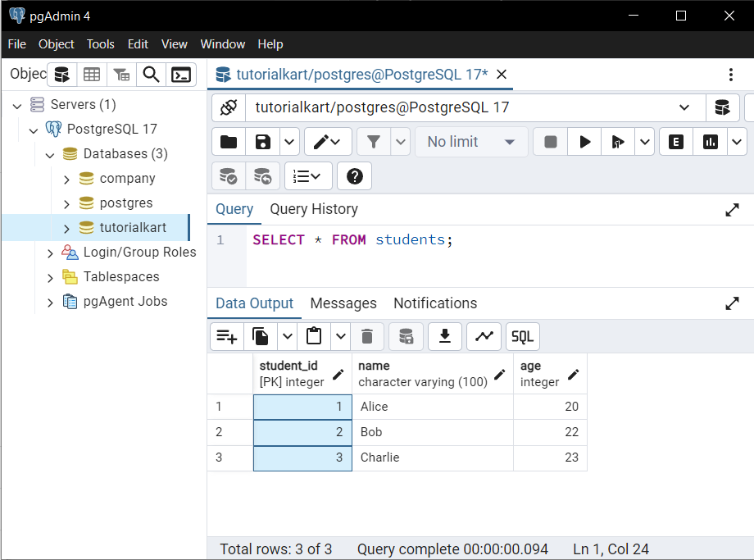Image resolution: width=754 pixels, height=560 pixels.
Task: Open File folder icon in query toolbar
Action: (x=229, y=142)
